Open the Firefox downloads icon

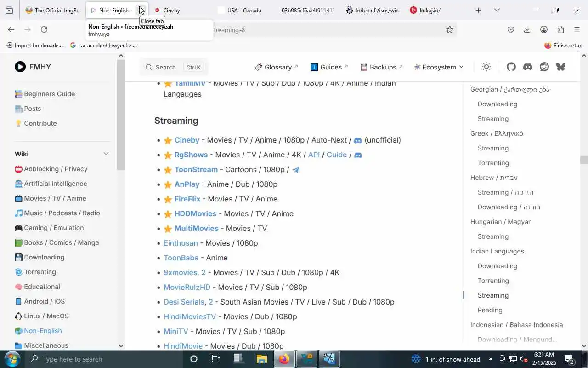pyautogui.click(x=527, y=29)
